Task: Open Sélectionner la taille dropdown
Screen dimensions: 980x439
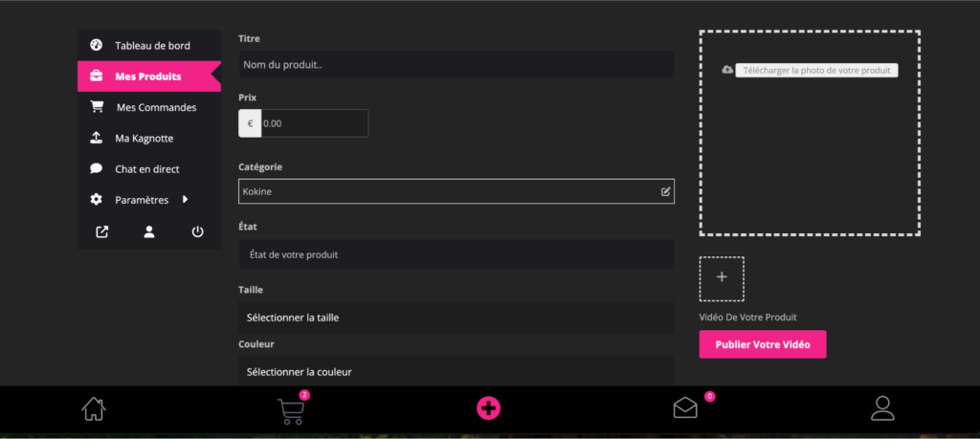Action: tap(457, 318)
